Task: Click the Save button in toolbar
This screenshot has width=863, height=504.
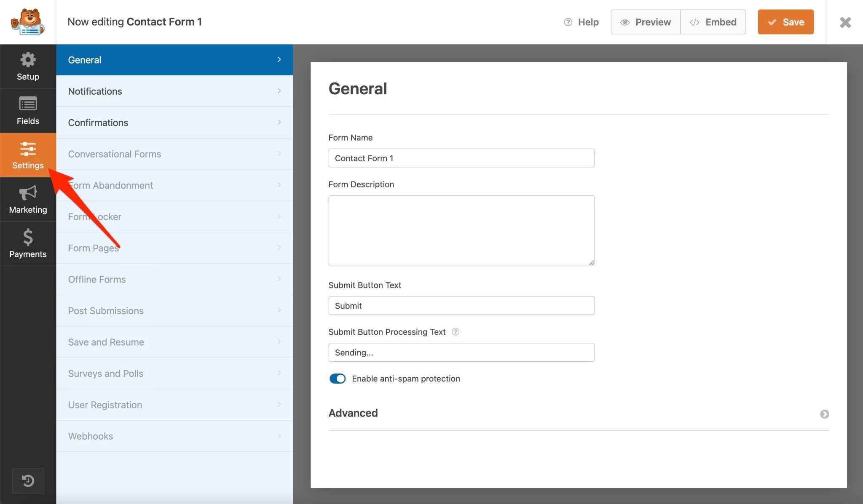Action: (786, 21)
